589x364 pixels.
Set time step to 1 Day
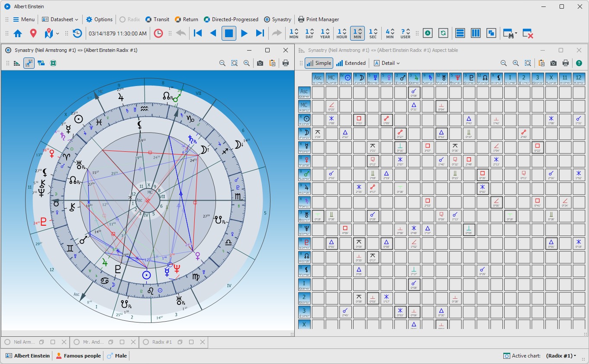pos(309,33)
